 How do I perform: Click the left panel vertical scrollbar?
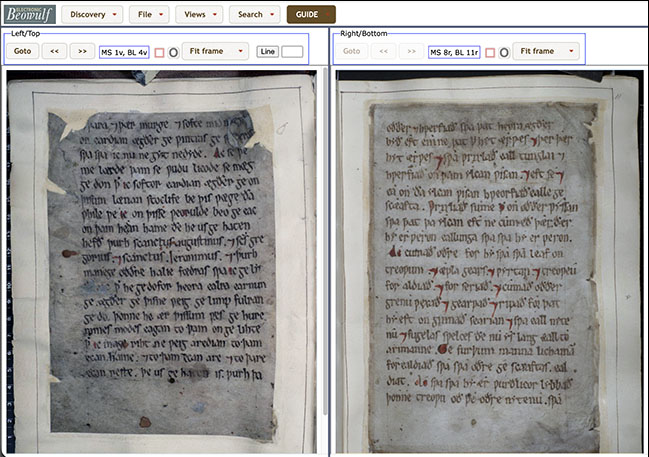pos(325,240)
